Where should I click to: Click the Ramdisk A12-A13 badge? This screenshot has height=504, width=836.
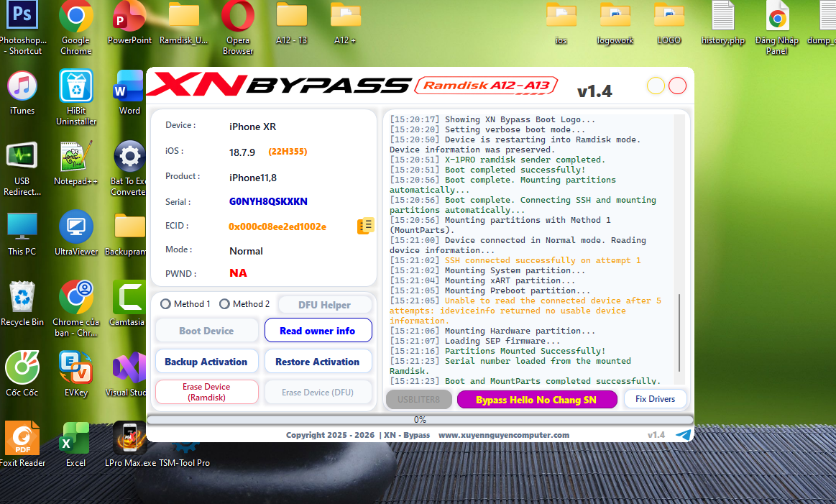click(486, 86)
